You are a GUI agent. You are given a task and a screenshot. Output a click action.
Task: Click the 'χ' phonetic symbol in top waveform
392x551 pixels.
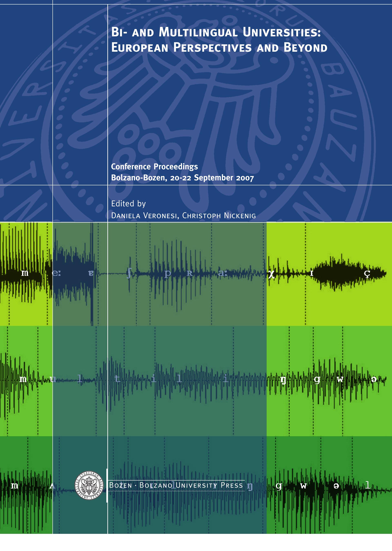pyautogui.click(x=271, y=274)
